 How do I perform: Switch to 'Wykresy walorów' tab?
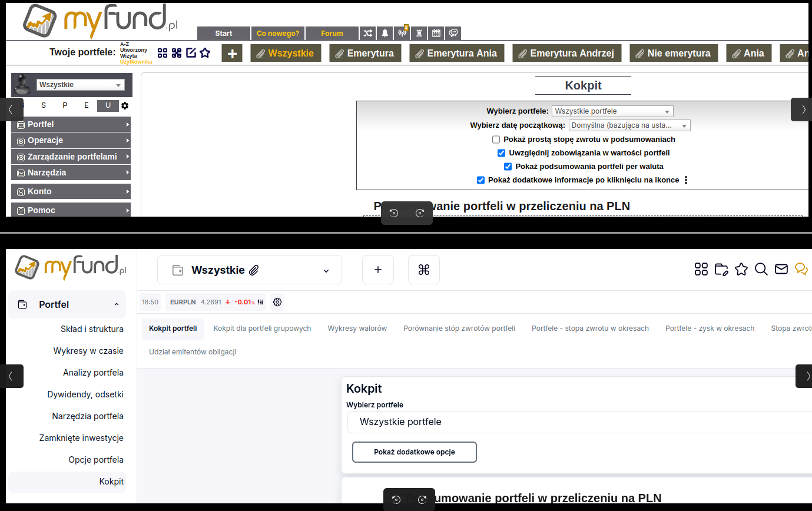coord(357,328)
